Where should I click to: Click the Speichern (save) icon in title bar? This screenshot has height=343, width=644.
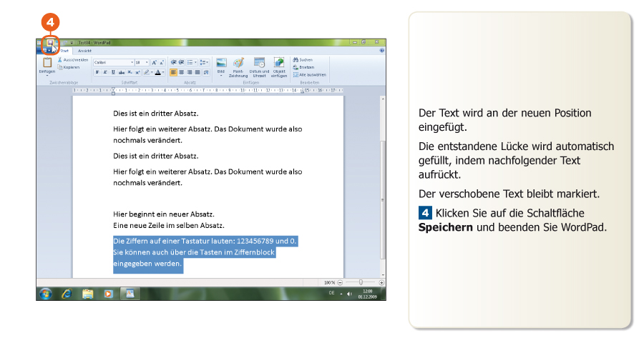point(50,43)
